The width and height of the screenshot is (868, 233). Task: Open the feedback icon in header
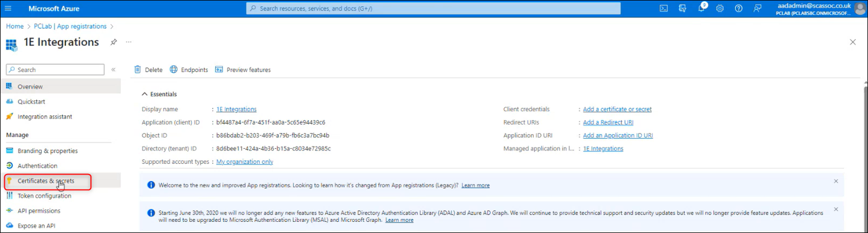pyautogui.click(x=757, y=8)
